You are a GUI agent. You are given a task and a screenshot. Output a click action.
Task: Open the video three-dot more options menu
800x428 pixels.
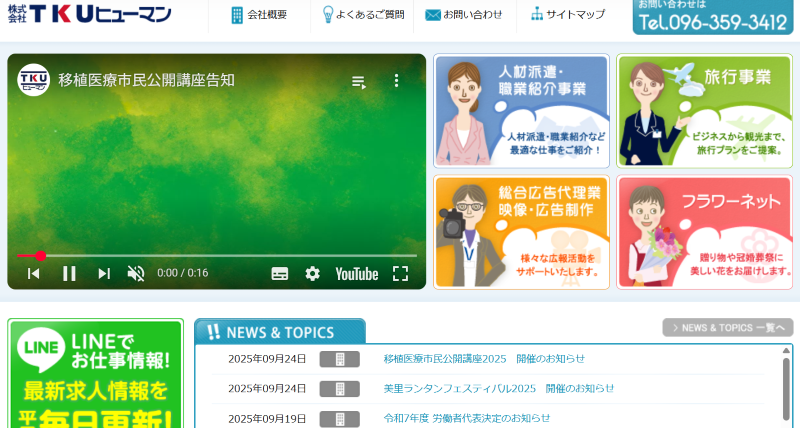(x=396, y=81)
